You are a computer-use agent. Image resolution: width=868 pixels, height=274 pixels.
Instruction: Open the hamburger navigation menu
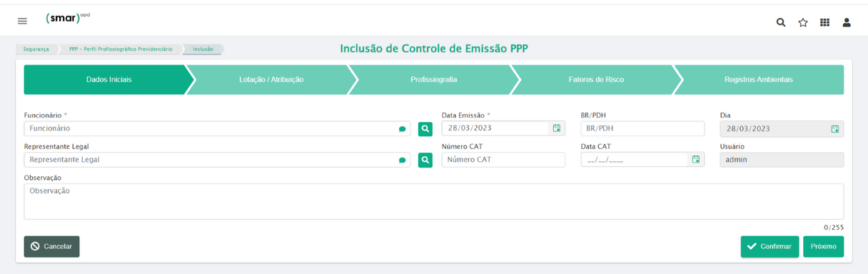click(x=22, y=21)
